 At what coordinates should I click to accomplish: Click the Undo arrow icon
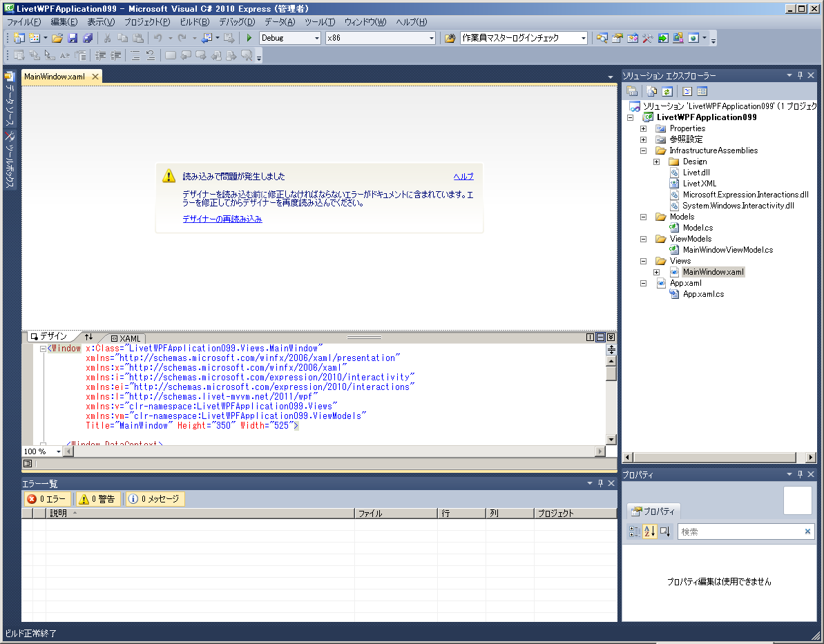[x=157, y=38]
